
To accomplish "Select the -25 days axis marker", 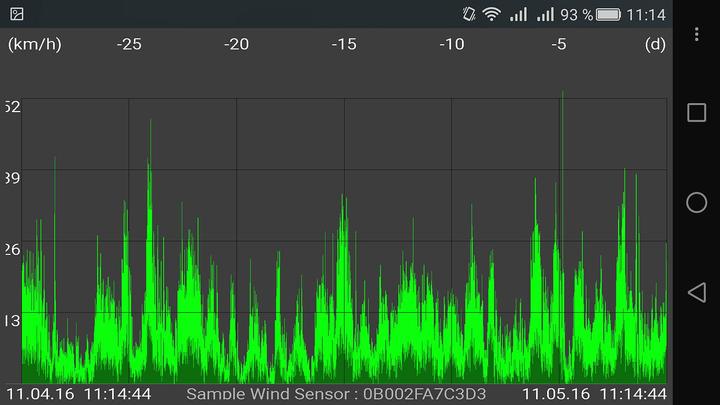I will (x=129, y=44).
